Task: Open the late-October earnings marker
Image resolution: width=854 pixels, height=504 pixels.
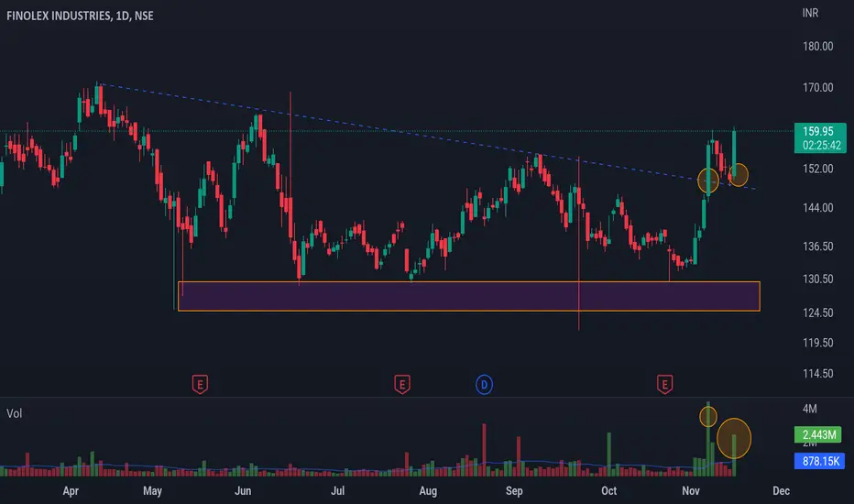Action: [664, 385]
